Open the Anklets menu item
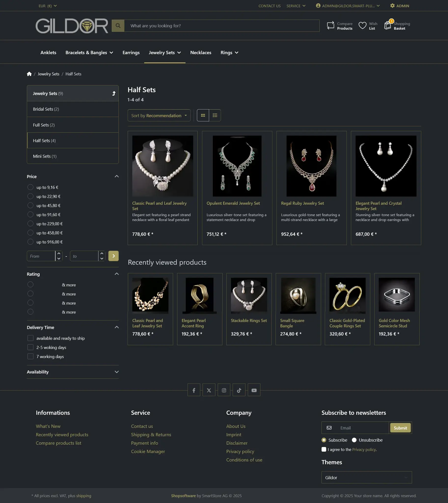 click(48, 53)
